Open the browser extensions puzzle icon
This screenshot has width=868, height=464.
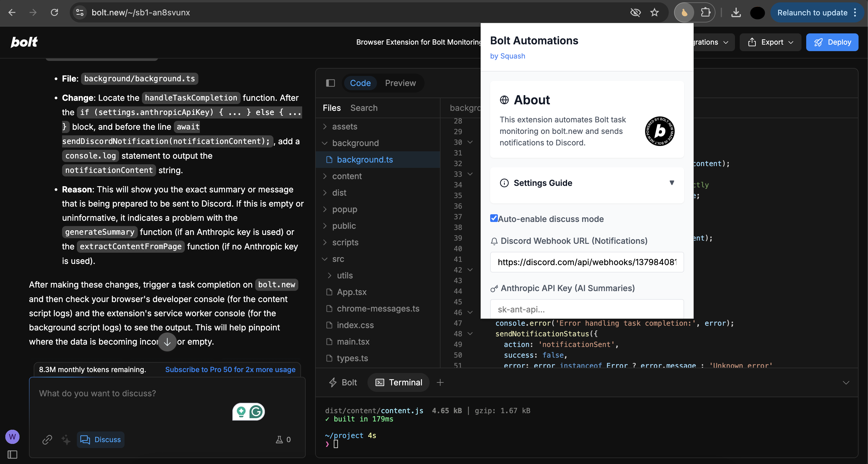tap(705, 12)
